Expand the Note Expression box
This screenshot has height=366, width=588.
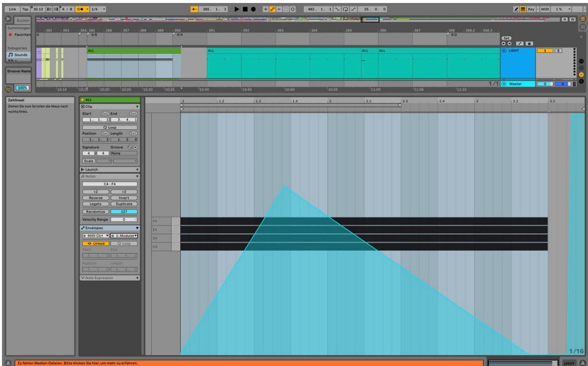[x=137, y=278]
